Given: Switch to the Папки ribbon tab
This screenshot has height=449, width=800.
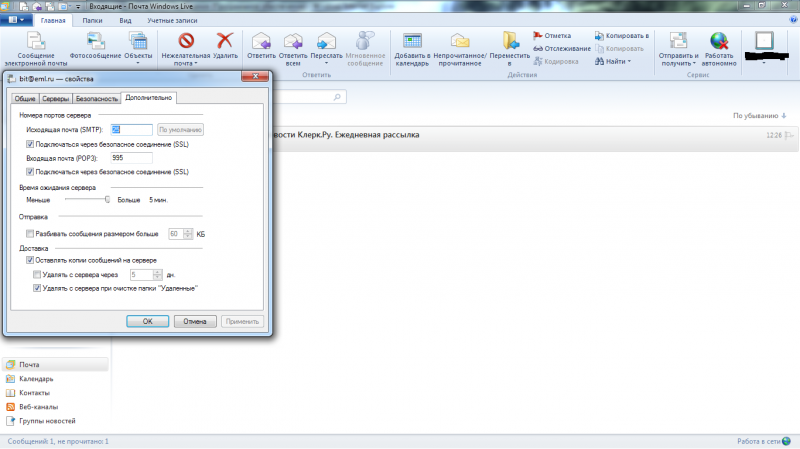Looking at the screenshot, I should tap(92, 20).
